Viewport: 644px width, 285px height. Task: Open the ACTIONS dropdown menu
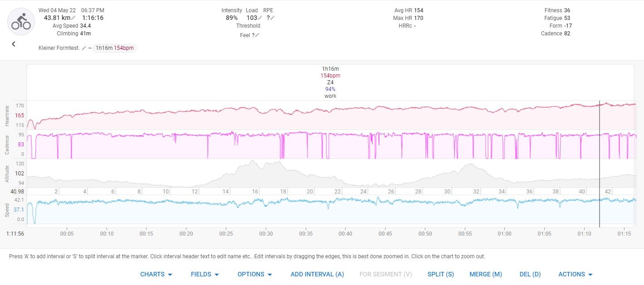point(576,274)
